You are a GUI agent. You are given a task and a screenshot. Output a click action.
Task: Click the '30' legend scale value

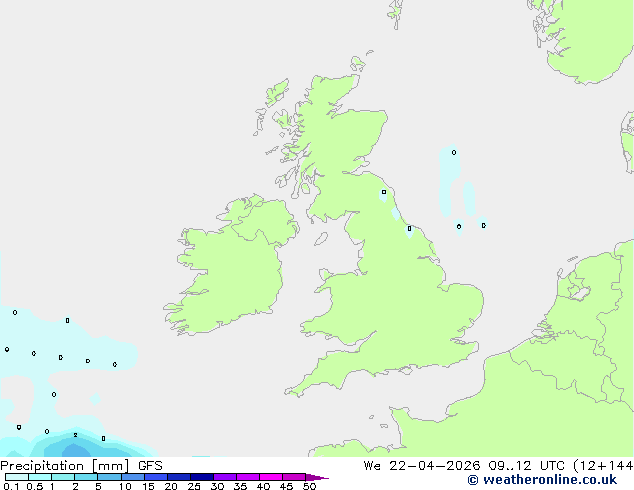[217, 486]
